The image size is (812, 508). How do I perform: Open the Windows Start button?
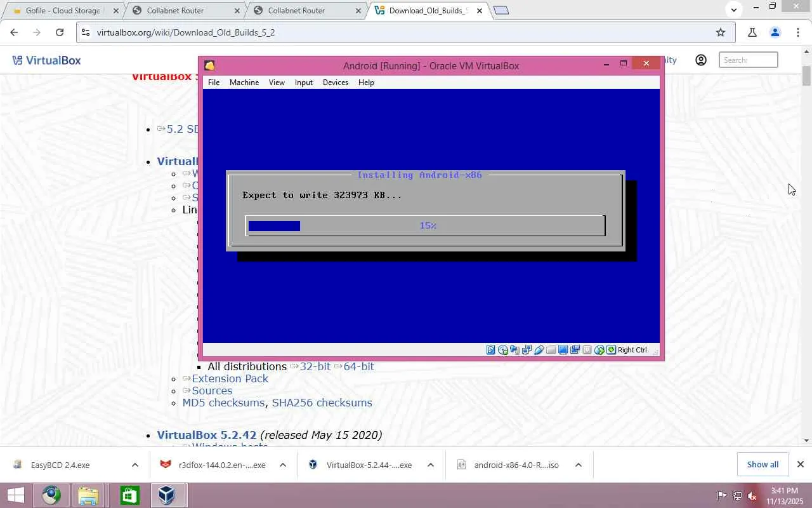coord(15,495)
